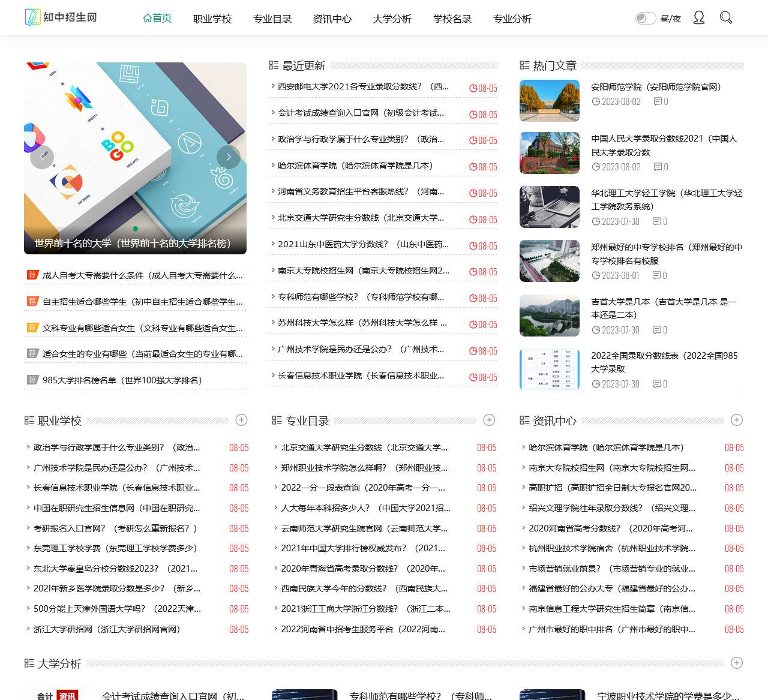Screen dimensions: 768x700
Task: Click clock icon beside 2023-08-02 under 安阳师范学院
Action: point(596,101)
